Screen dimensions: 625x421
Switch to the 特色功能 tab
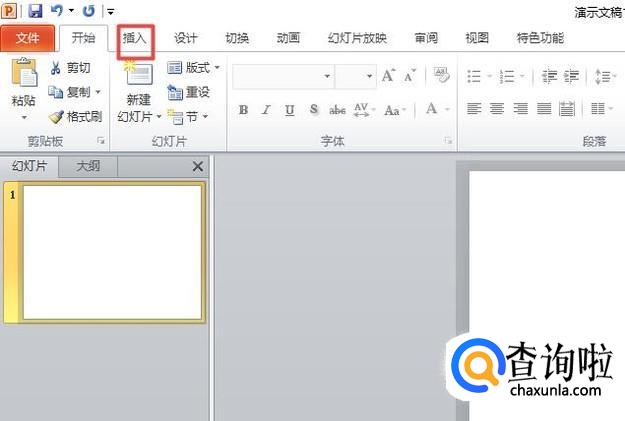(540, 38)
